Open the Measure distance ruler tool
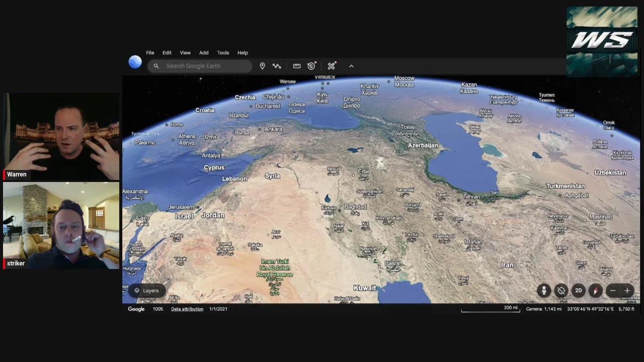Image resolution: width=644 pixels, height=362 pixels. coord(297,66)
